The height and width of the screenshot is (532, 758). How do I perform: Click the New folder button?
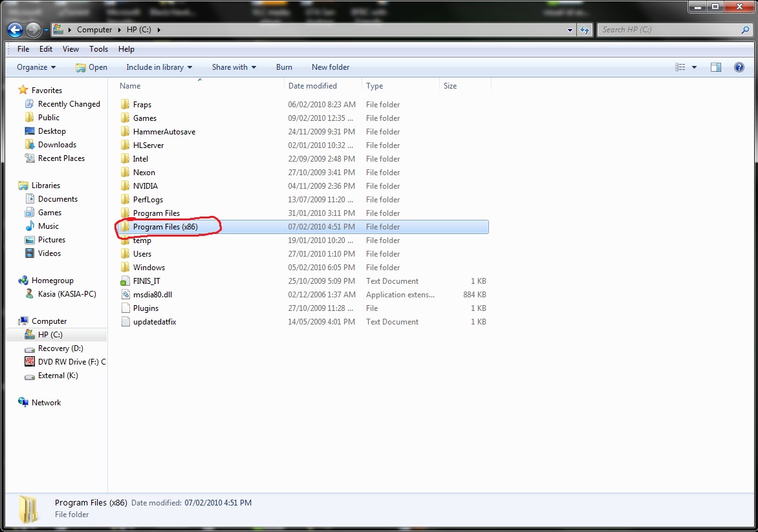(x=330, y=67)
